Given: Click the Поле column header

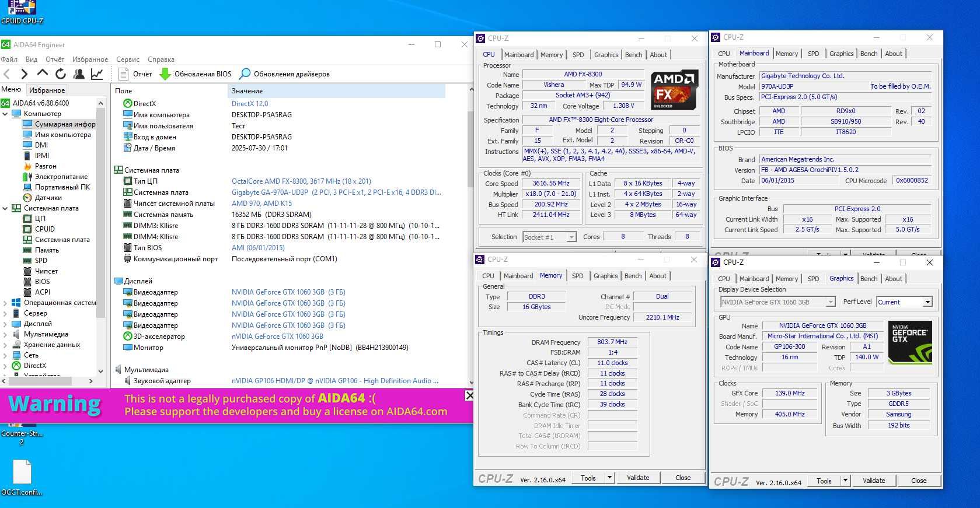Looking at the screenshot, I should click(x=169, y=91).
